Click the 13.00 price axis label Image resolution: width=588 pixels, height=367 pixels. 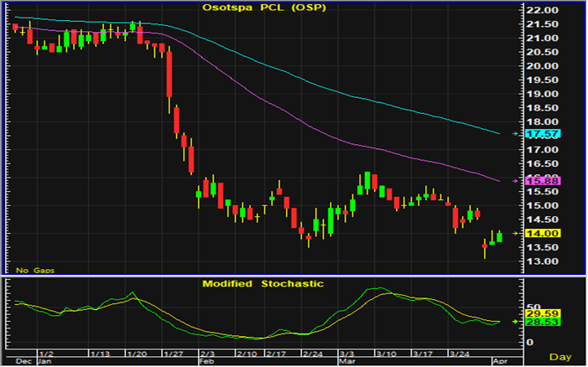pos(542,261)
